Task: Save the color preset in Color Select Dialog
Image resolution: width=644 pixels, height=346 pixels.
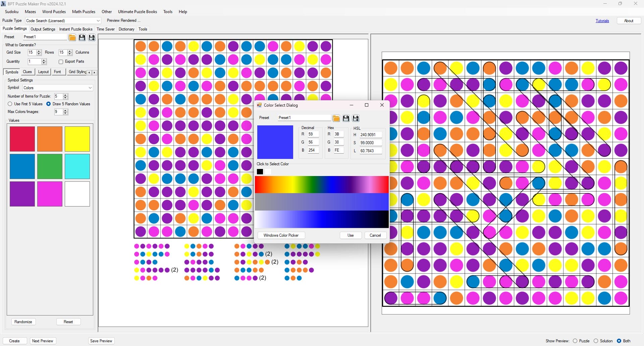Action: (x=346, y=118)
